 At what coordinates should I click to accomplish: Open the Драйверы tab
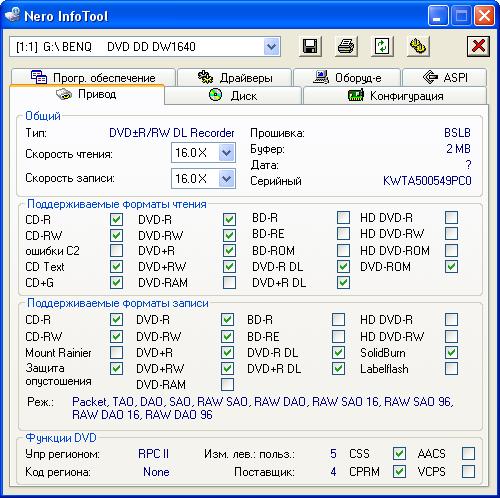pos(235,78)
